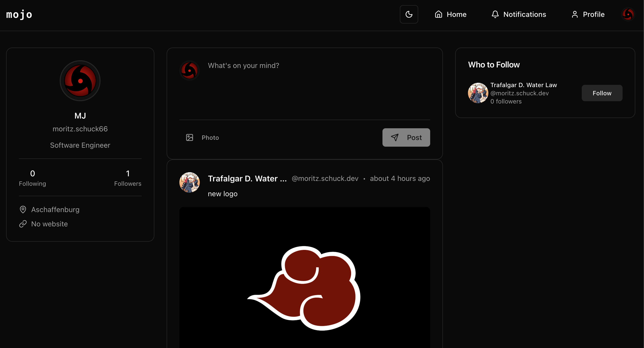This screenshot has width=644, height=348.
Task: Click the Who to Follow heading
Action: (494, 65)
